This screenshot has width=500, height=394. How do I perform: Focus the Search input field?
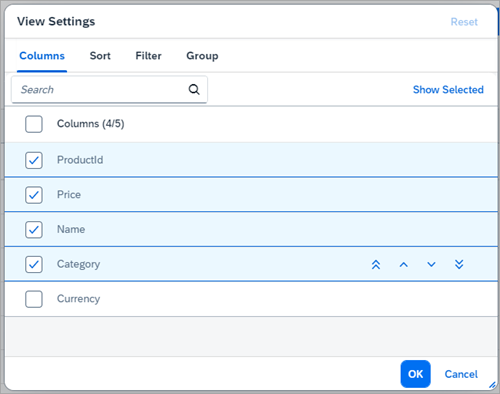click(109, 89)
